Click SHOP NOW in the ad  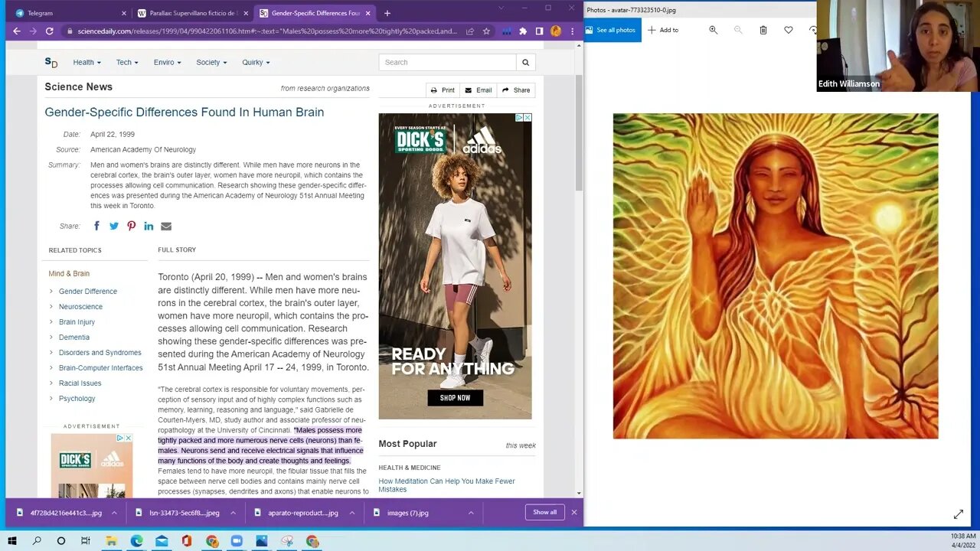[x=455, y=398]
